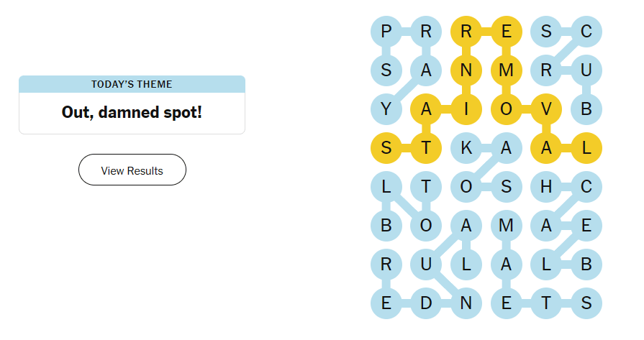The height and width of the screenshot is (340, 644).
Task: Click the yellow highlighted L tile
Action: pos(586,148)
